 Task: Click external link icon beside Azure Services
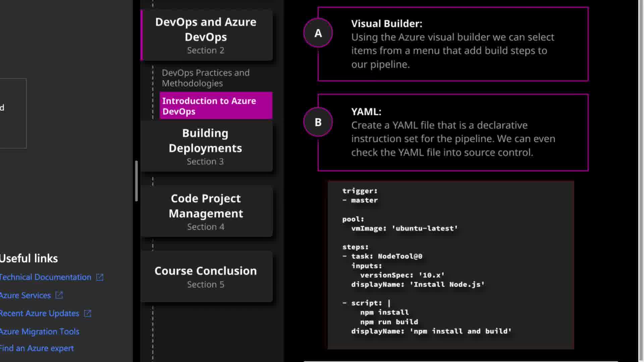point(59,295)
